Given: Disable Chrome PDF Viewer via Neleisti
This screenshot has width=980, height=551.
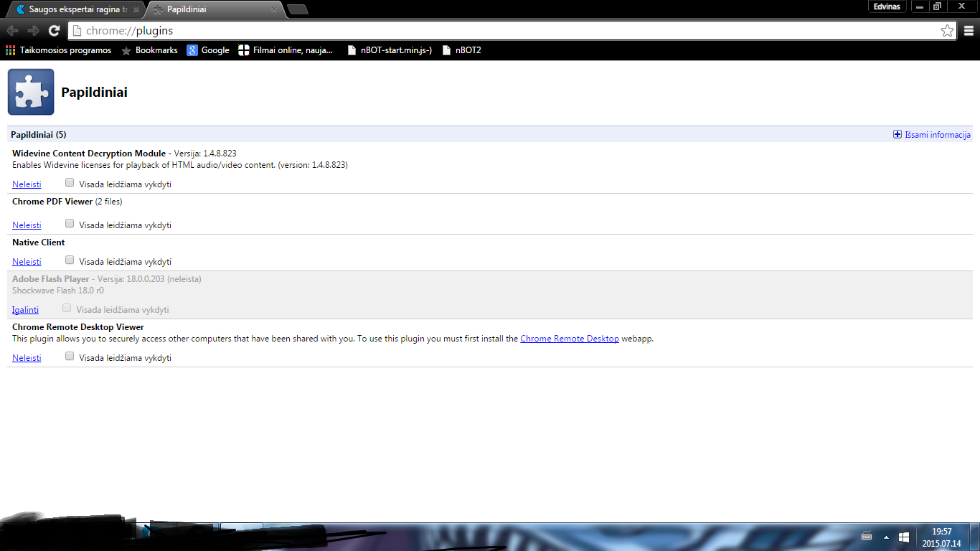Looking at the screenshot, I should [27, 225].
